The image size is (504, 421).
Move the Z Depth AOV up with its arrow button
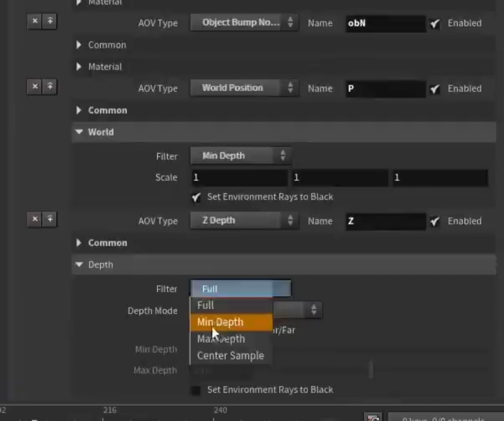[x=50, y=219]
